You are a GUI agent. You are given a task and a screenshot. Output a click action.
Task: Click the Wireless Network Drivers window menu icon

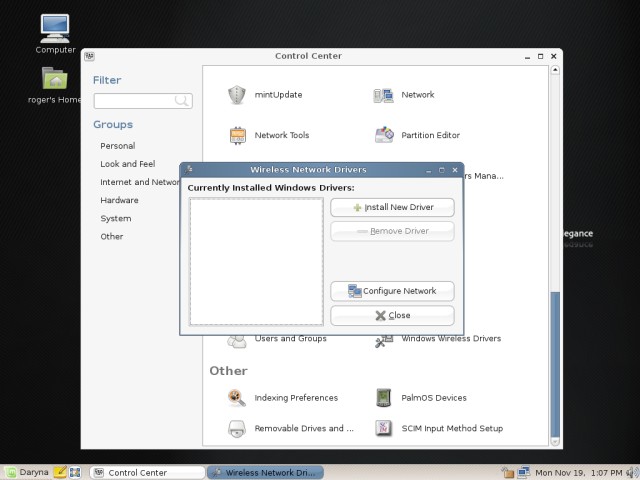188,170
